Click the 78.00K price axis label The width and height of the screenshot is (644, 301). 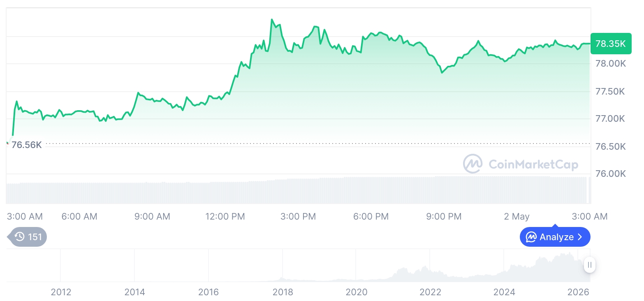coord(611,64)
